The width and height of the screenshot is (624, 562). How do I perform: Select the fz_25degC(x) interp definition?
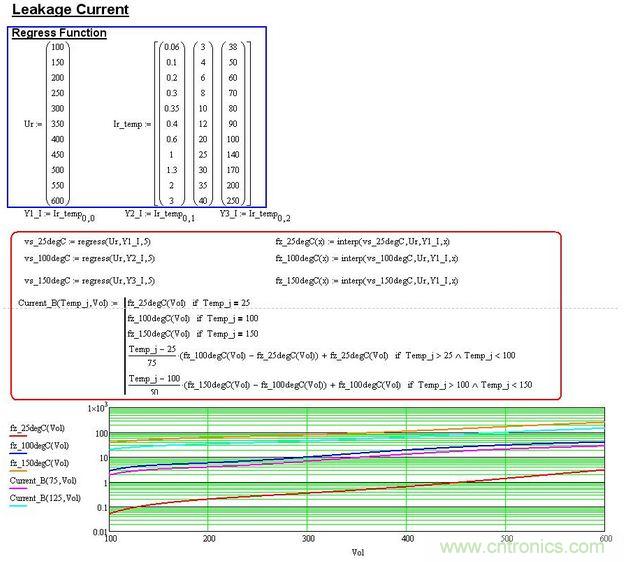[x=365, y=242]
